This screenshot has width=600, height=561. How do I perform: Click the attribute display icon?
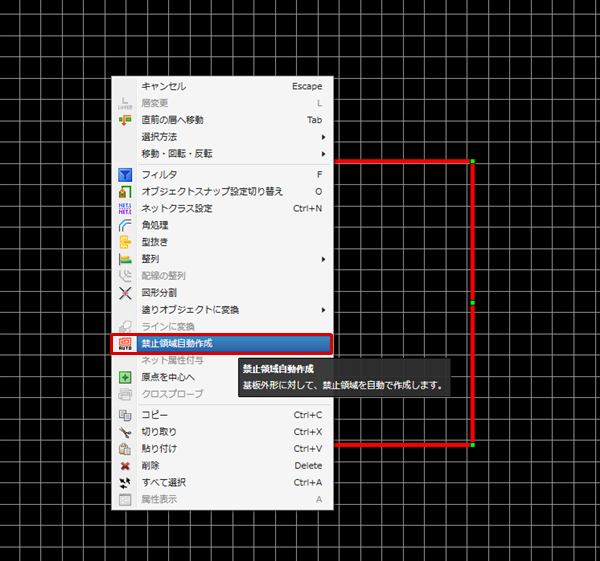(x=125, y=500)
